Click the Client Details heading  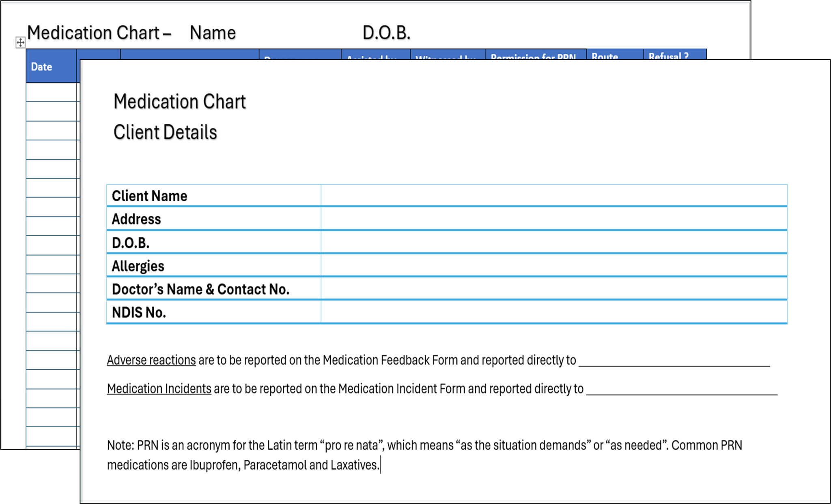click(x=166, y=131)
